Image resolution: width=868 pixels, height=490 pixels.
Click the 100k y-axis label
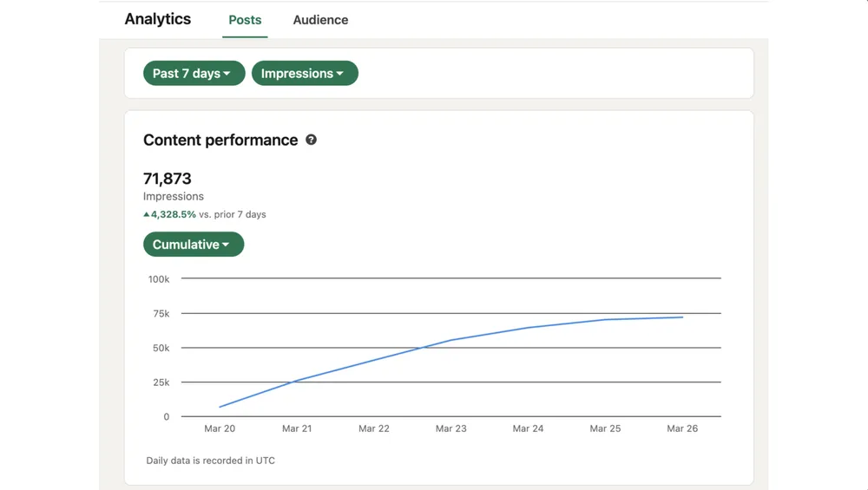[x=159, y=279]
